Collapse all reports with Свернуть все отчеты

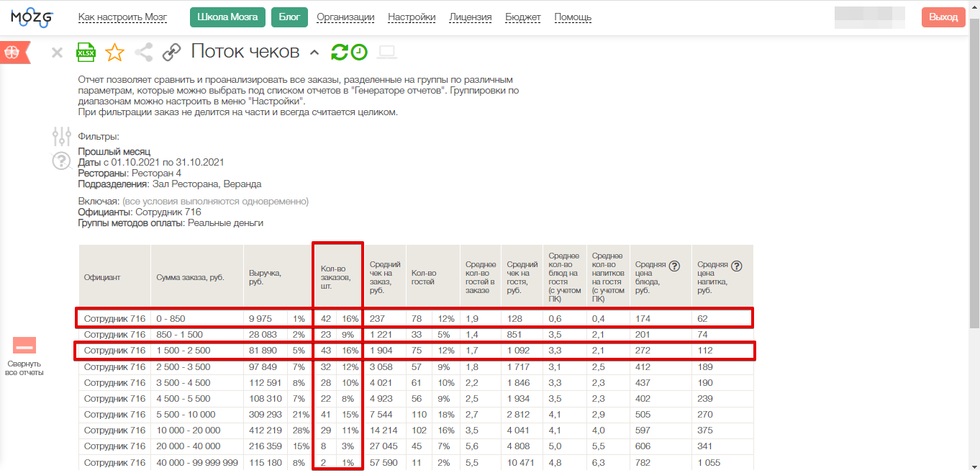coord(24,356)
